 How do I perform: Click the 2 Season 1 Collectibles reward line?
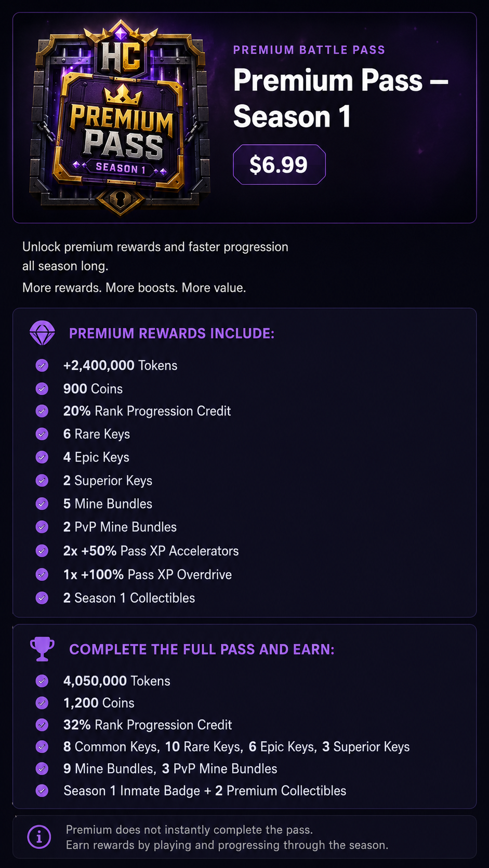129,598
